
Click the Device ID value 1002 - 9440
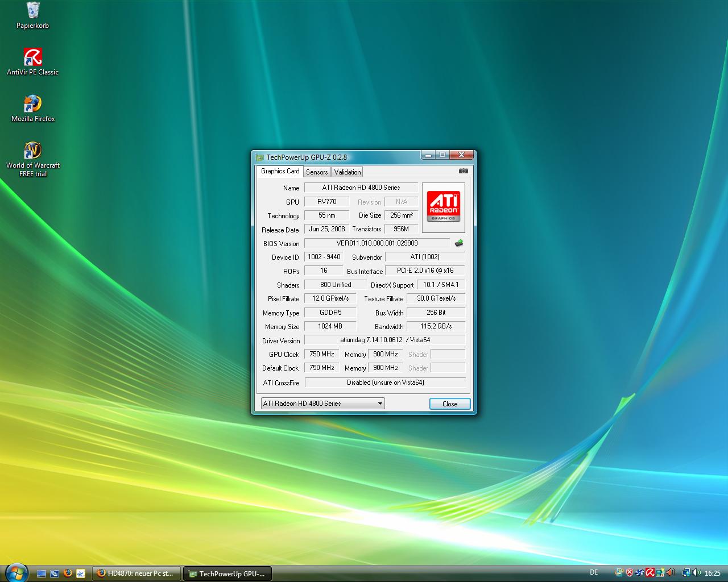(x=324, y=257)
